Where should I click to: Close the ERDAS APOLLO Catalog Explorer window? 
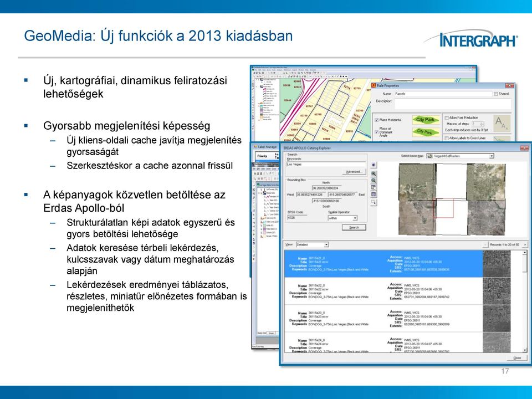pos(525,148)
